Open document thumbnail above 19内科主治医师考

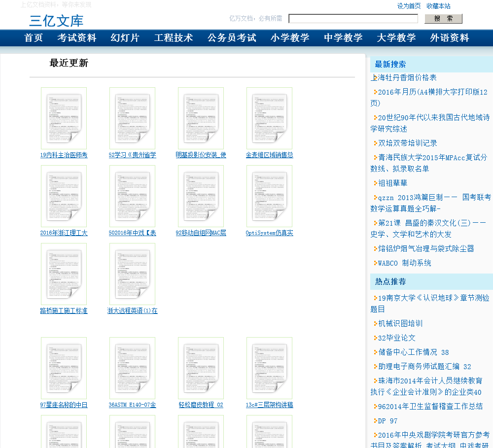64,118
